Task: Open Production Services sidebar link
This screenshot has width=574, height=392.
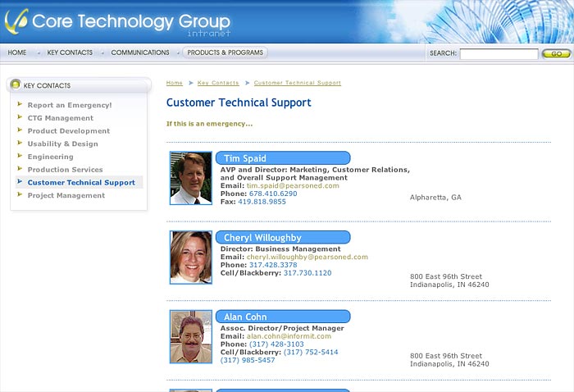Action: tap(65, 170)
